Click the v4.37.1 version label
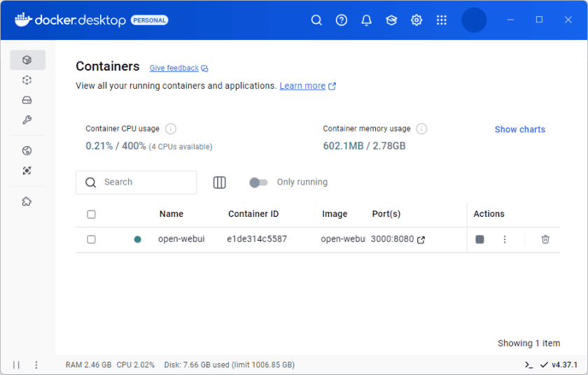This screenshot has width=588, height=375. 564,365
